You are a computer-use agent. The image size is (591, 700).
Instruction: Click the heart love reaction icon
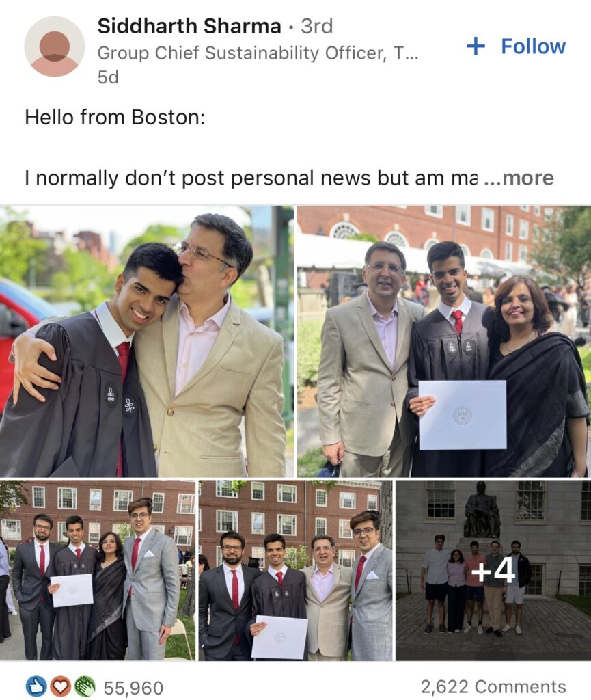[x=60, y=686]
